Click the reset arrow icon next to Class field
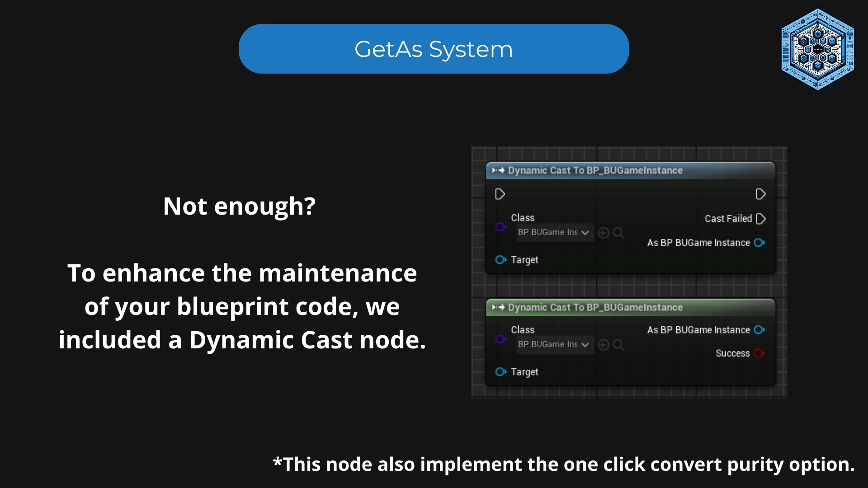 click(x=604, y=233)
